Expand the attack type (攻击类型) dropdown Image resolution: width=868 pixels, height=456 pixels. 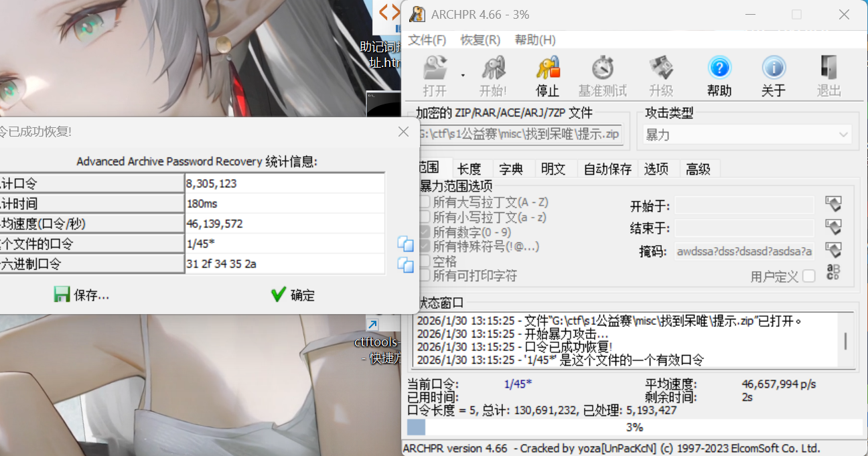pos(747,135)
